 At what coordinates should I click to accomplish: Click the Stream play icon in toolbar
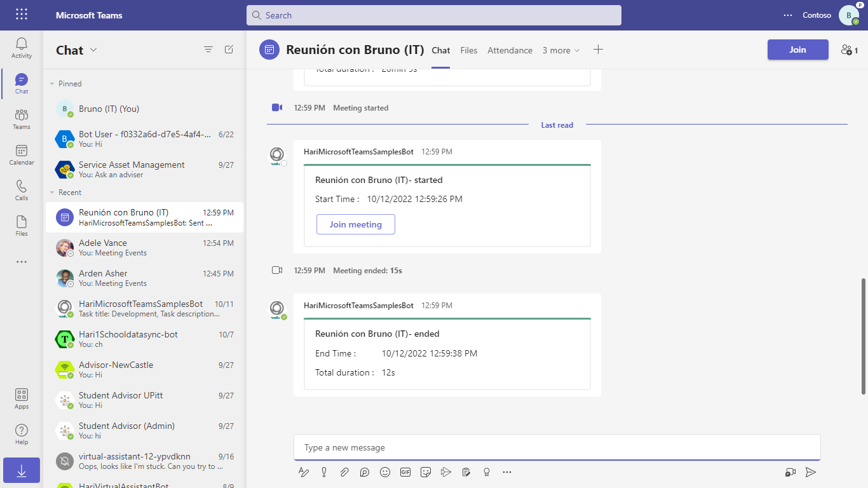446,472
